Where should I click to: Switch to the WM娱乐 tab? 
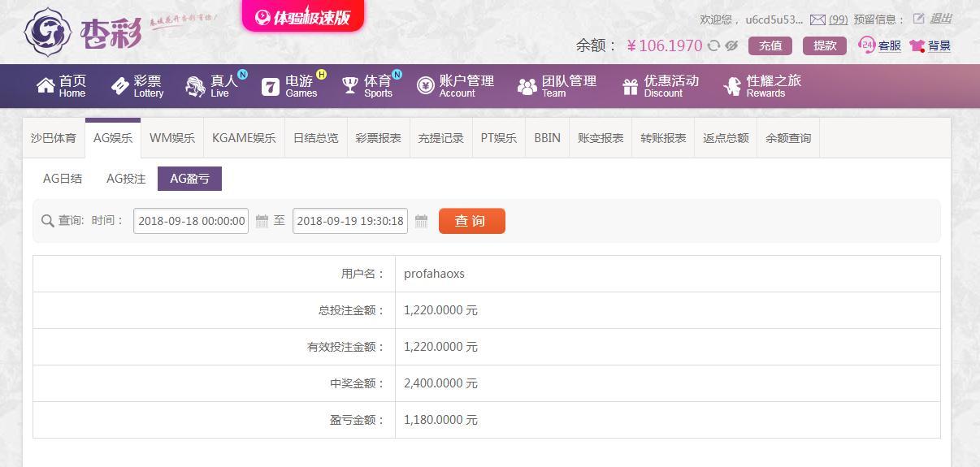(x=172, y=138)
